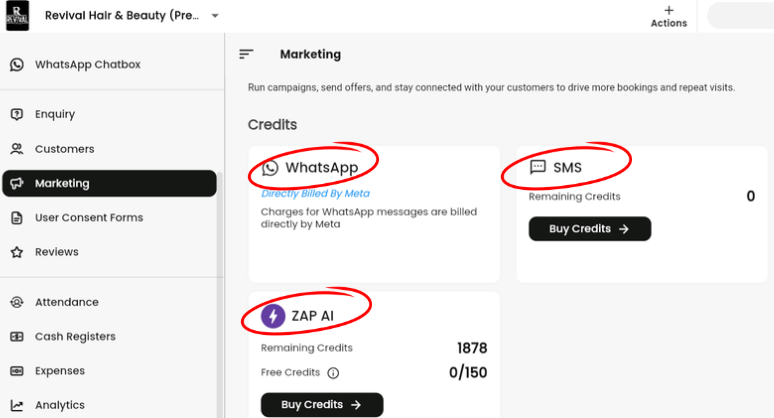
Task: Navigate to Expenses in the sidebar
Action: (59, 371)
